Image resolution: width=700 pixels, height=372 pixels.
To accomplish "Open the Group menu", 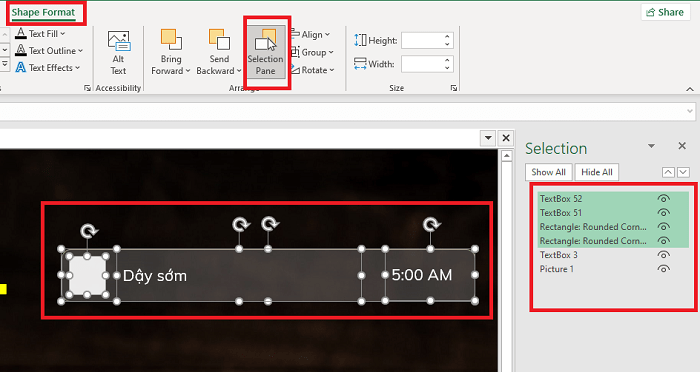I will (x=312, y=52).
